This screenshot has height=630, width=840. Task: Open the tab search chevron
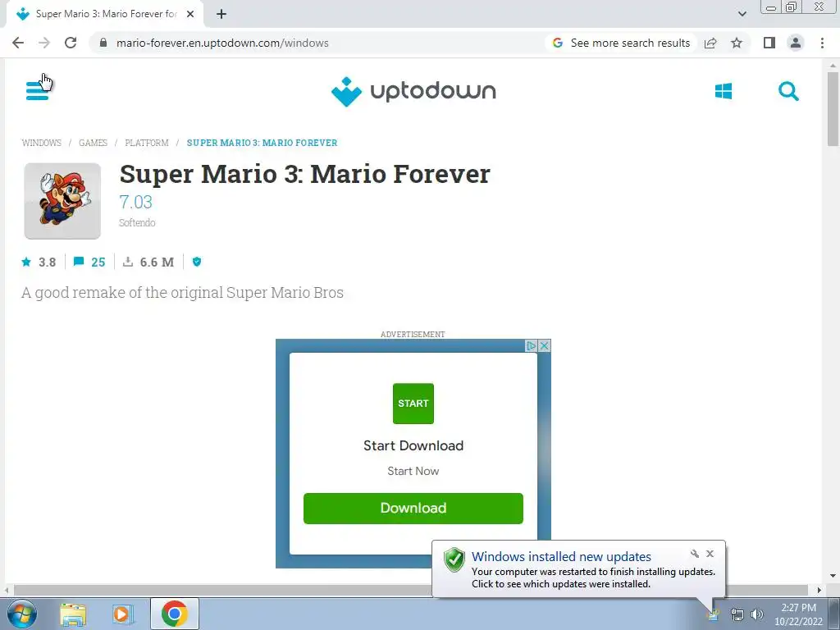tap(742, 14)
